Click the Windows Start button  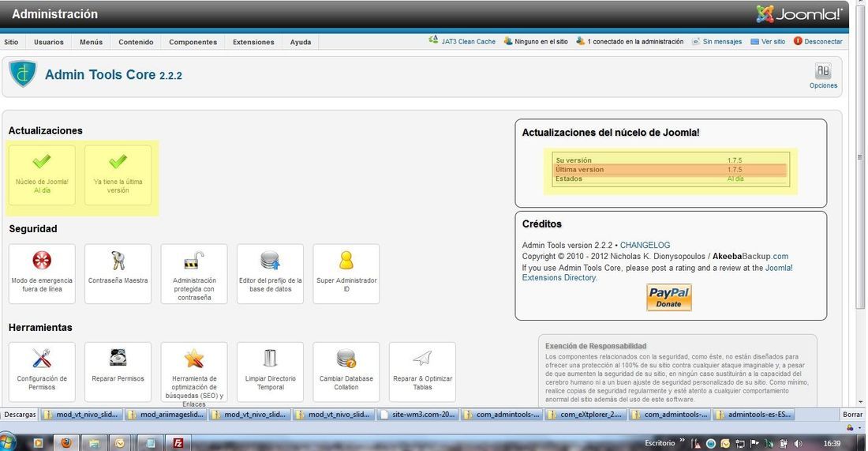tap(9, 442)
